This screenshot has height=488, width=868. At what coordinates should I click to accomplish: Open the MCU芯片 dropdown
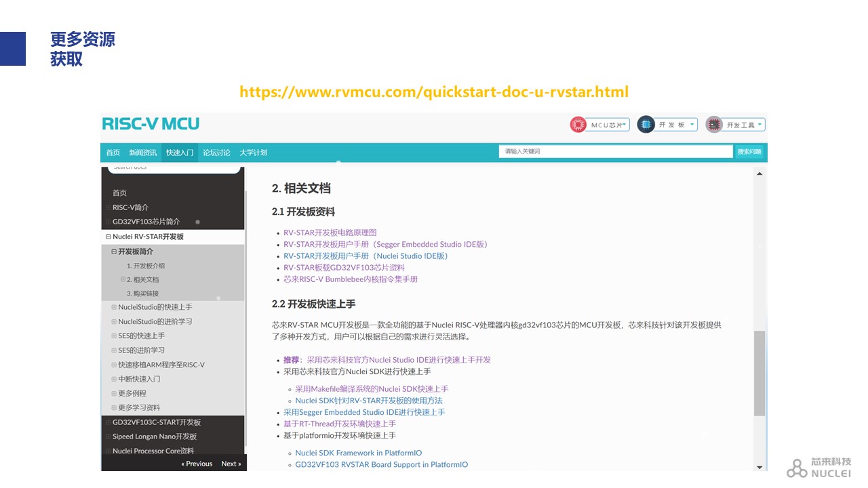pos(608,125)
